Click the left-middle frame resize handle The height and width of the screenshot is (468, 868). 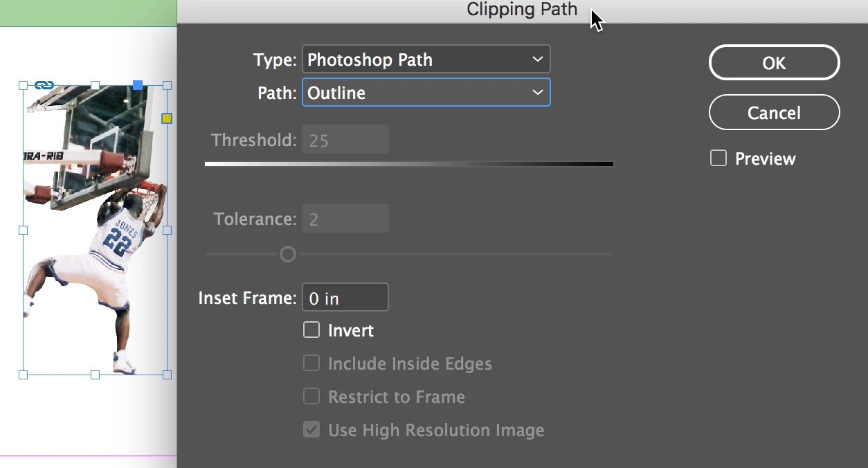click(23, 230)
